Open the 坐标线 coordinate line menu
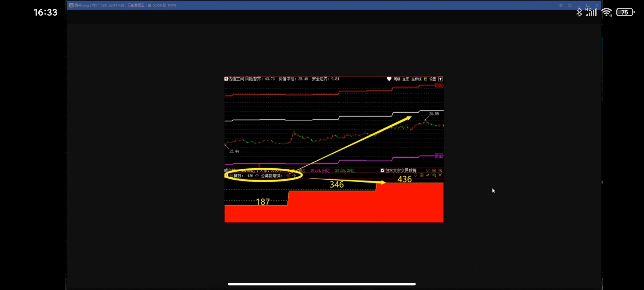 [416, 79]
